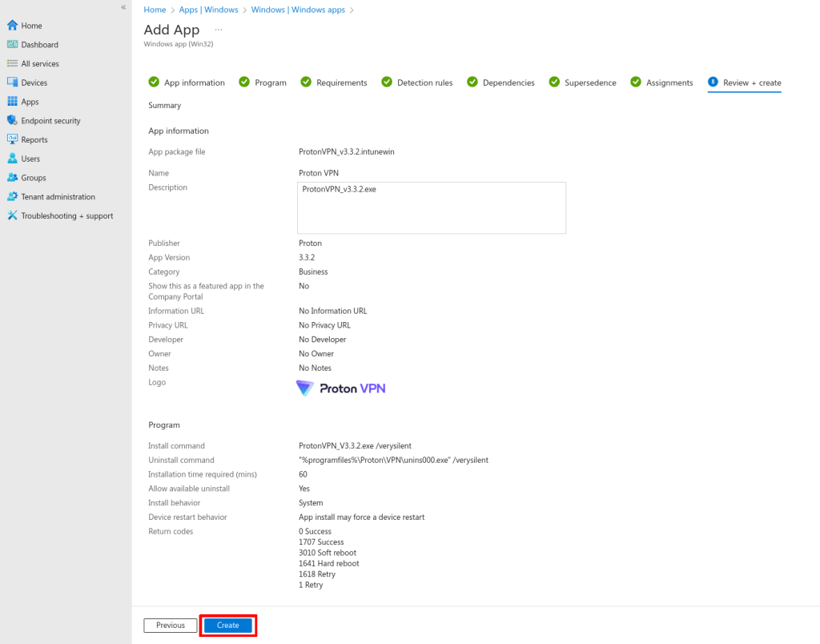Viewport: 820px width, 644px height.
Task: Collapse the sidebar with double-chevron
Action: click(123, 6)
